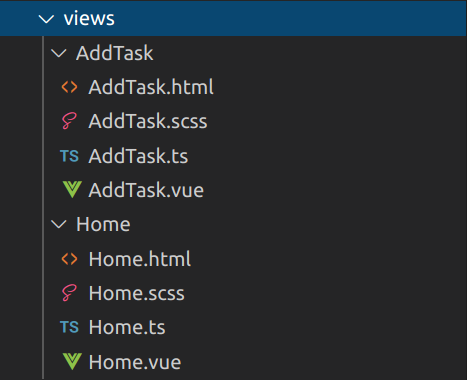This screenshot has height=380, width=467.
Task: Open the Home.scss file
Action: click(x=136, y=293)
